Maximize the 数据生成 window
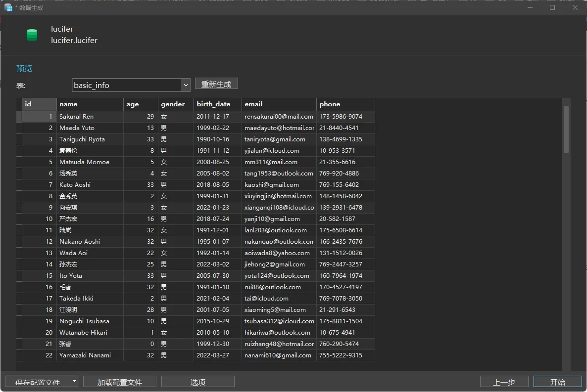 [x=552, y=7]
